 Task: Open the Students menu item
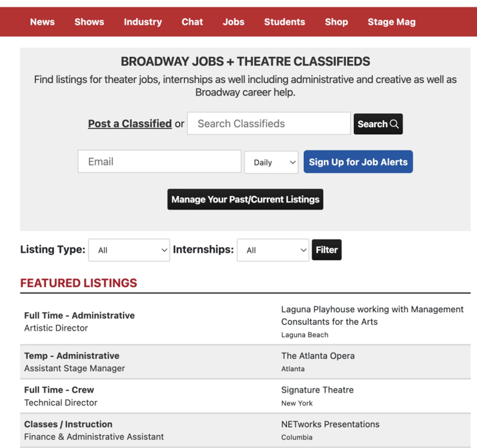(284, 22)
